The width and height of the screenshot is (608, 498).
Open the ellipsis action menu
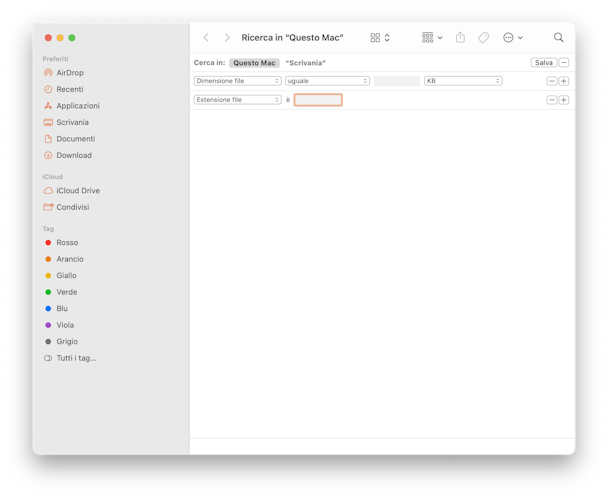pos(513,38)
